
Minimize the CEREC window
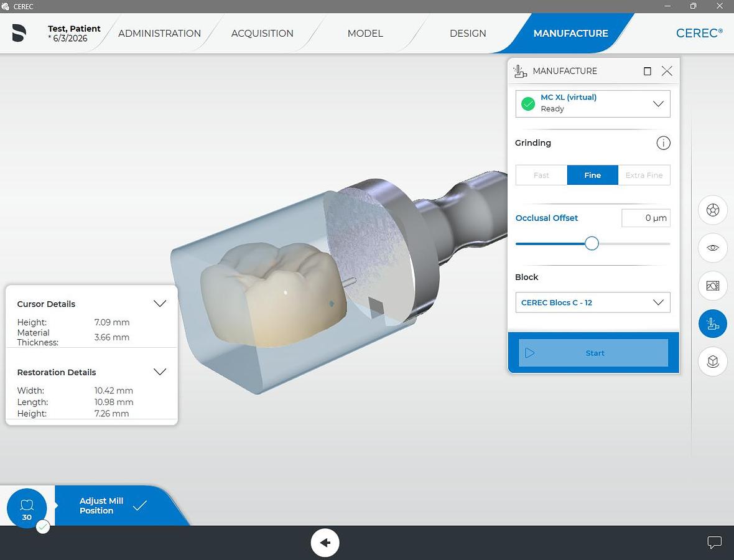click(667, 6)
